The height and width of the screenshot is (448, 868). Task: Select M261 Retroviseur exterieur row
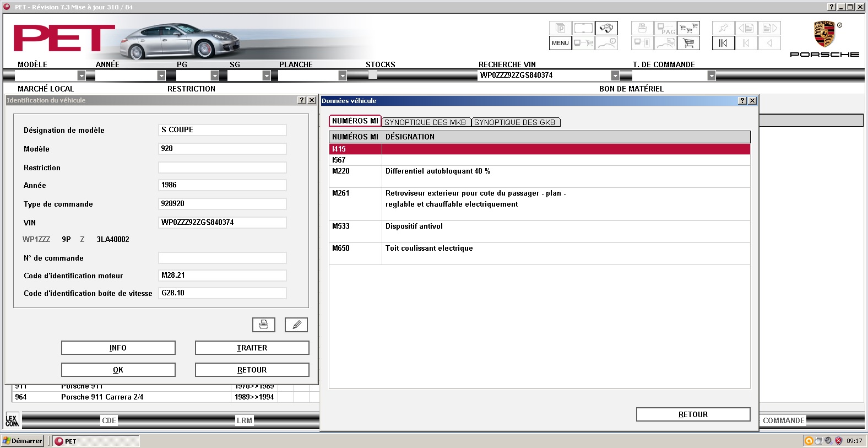click(540, 204)
